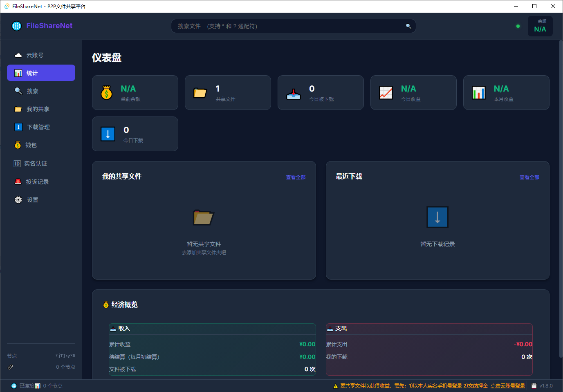Viewport: 563px width, 392px height.
Task: Click 已连接 status text in status bar
Action: click(27, 386)
